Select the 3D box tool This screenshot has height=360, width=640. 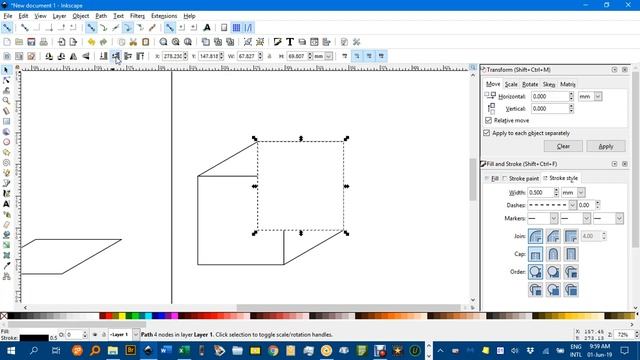tap(6, 132)
